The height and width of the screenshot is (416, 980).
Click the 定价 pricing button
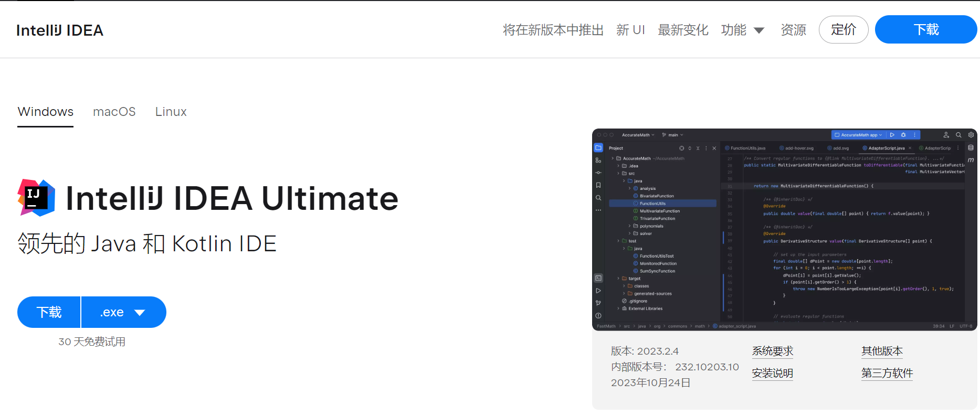(x=844, y=30)
